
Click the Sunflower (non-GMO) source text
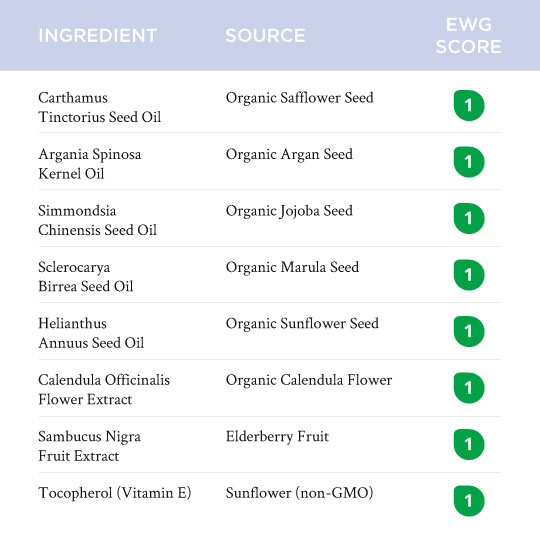pyautogui.click(x=300, y=493)
